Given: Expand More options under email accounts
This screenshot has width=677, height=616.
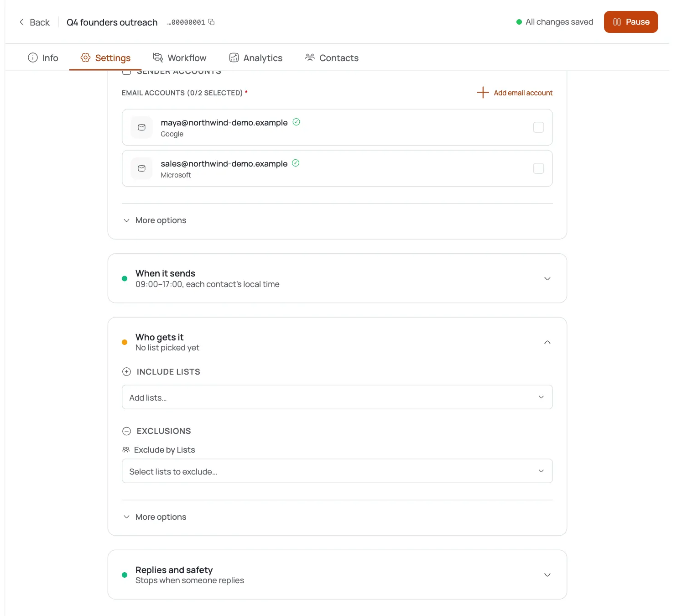Looking at the screenshot, I should tap(155, 220).
